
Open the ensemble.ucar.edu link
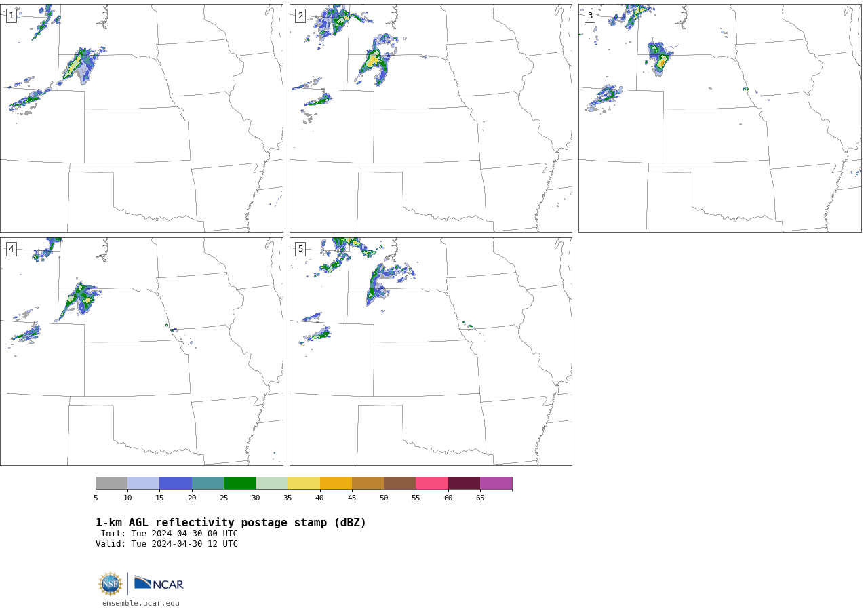(x=141, y=603)
